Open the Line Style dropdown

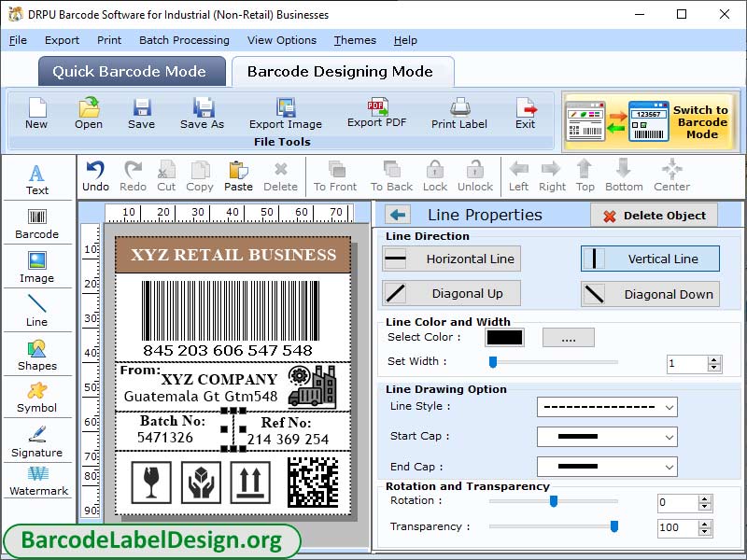click(x=607, y=408)
